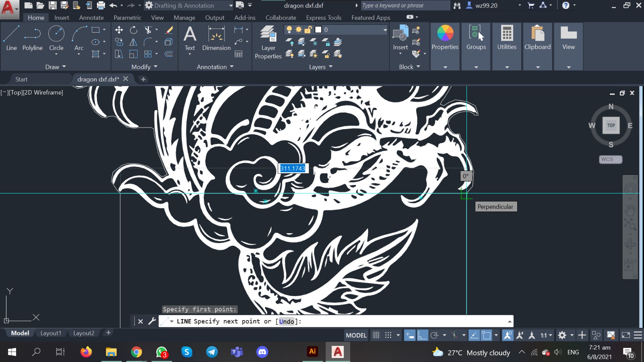644x362 pixels.
Task: Select the Polyline tool
Action: point(32,38)
